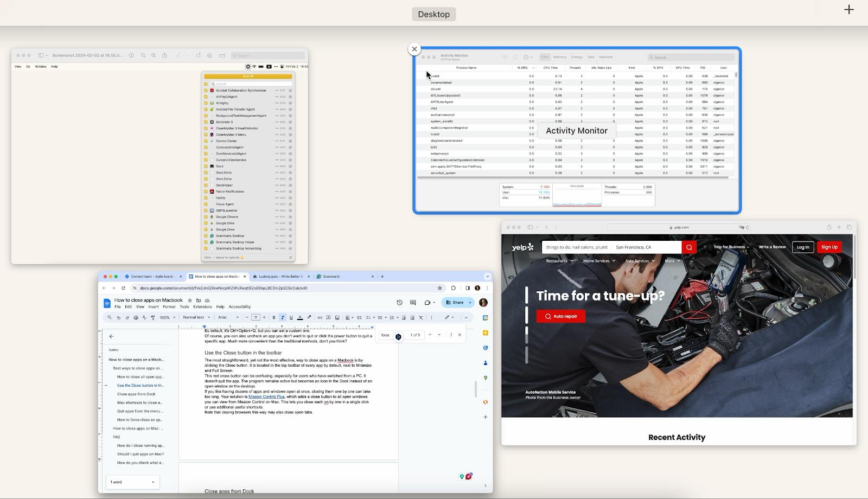
Task: Open comments icon in Google Docs header
Action: tap(413, 303)
